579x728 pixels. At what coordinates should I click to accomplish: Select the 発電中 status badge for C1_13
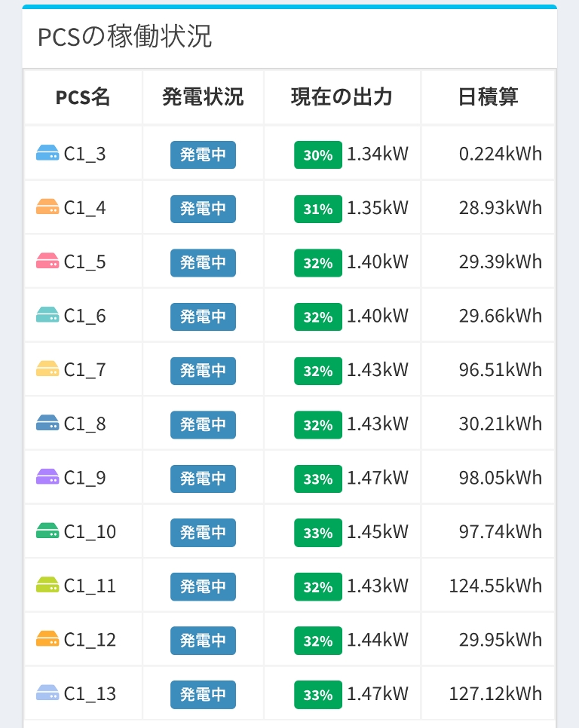(x=203, y=694)
